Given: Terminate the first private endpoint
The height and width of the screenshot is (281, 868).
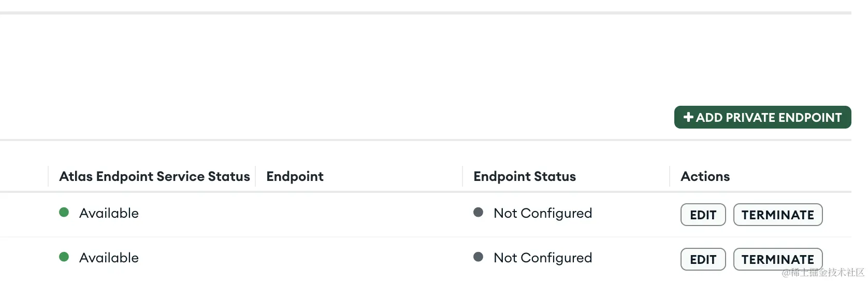Looking at the screenshot, I should pyautogui.click(x=777, y=215).
